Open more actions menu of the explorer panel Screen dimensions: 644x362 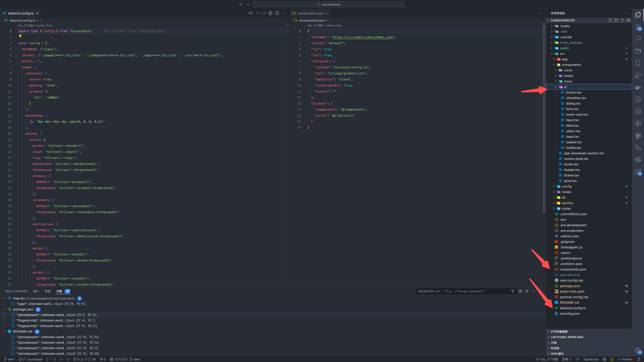coord(626,13)
